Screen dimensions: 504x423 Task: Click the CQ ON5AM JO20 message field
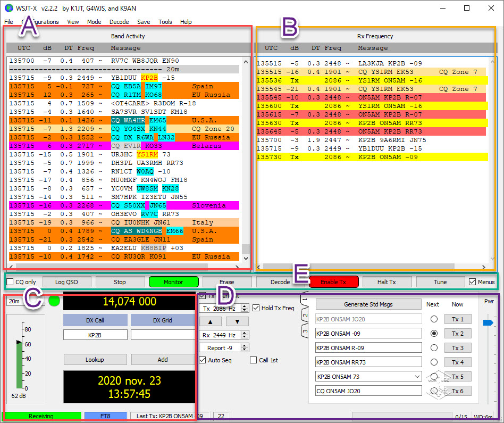tap(368, 391)
